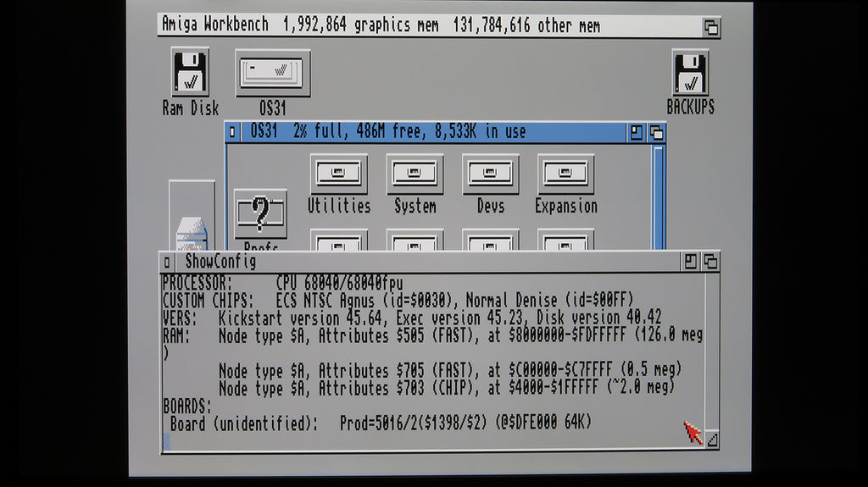Image resolution: width=868 pixels, height=487 pixels.
Task: Click the ShowConfig window resize gadget
Action: [x=711, y=439]
